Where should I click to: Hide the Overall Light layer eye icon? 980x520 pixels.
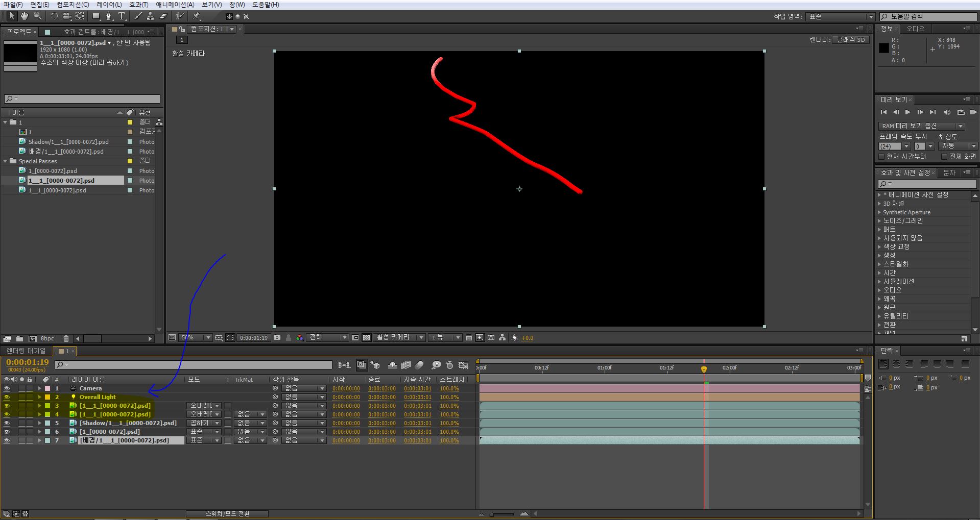tap(7, 397)
